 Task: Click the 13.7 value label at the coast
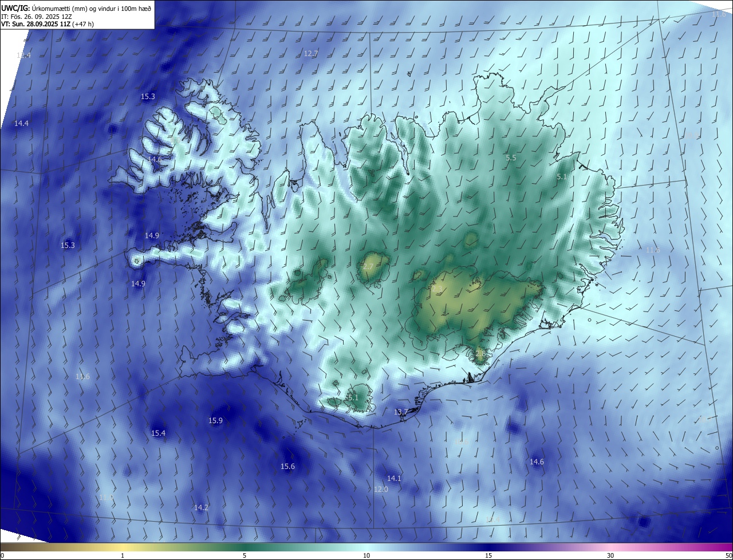pos(401,412)
